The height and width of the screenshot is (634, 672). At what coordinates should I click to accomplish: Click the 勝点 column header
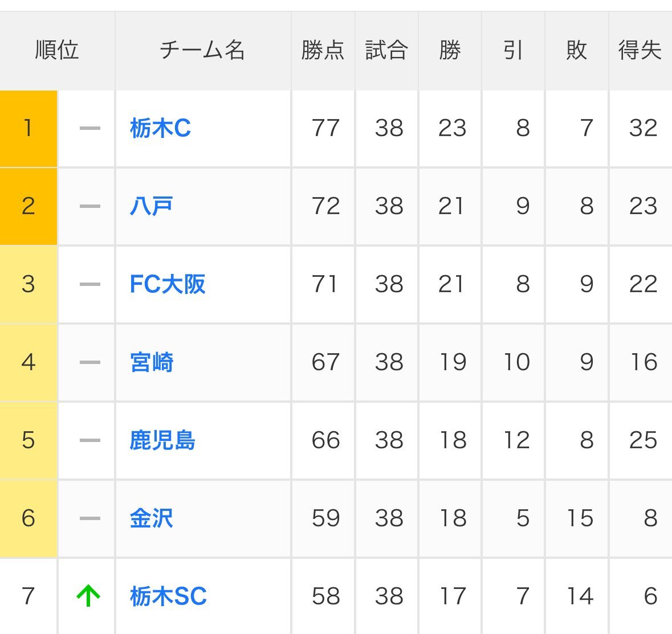pyautogui.click(x=323, y=51)
